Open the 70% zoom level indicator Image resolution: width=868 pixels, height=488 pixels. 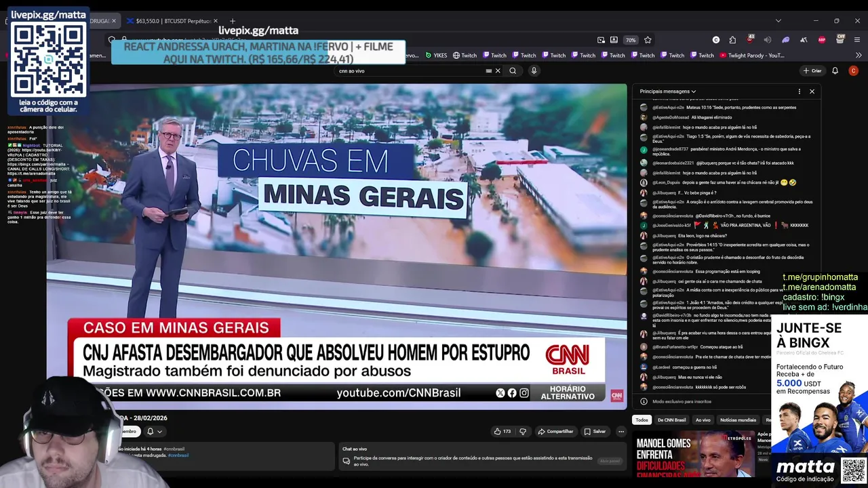[x=631, y=40]
